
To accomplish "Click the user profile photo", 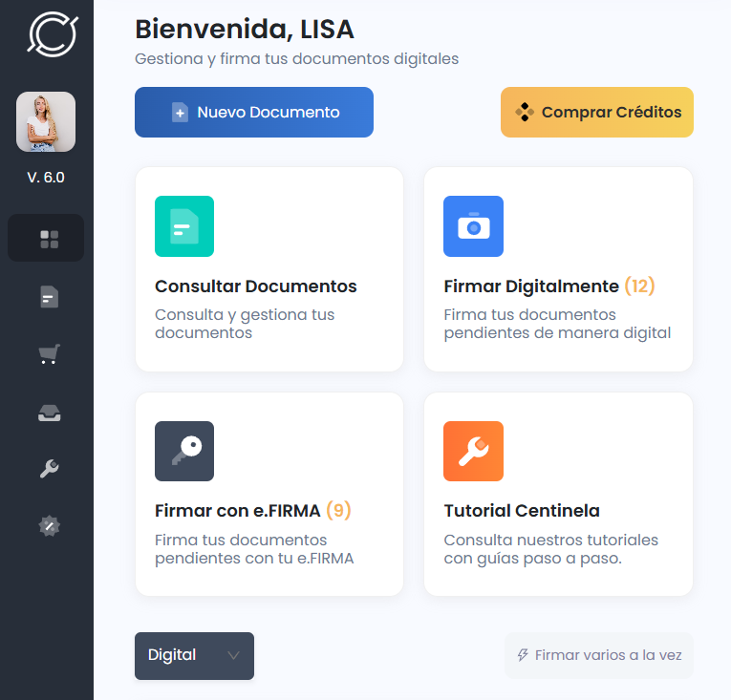I will click(x=46, y=122).
